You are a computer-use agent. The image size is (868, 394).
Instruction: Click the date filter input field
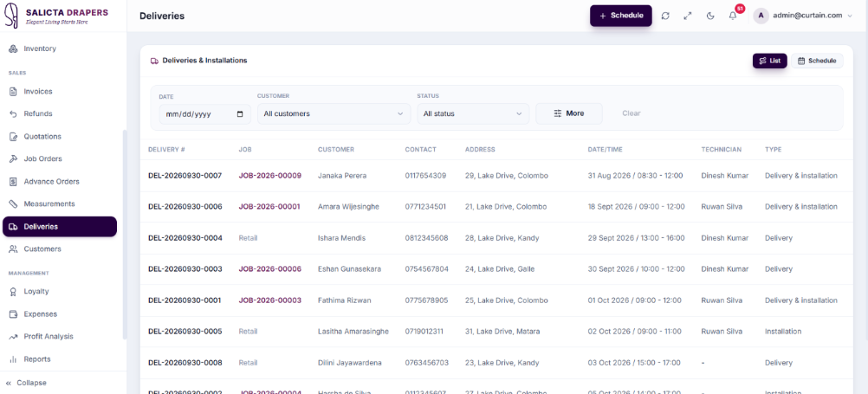click(204, 114)
